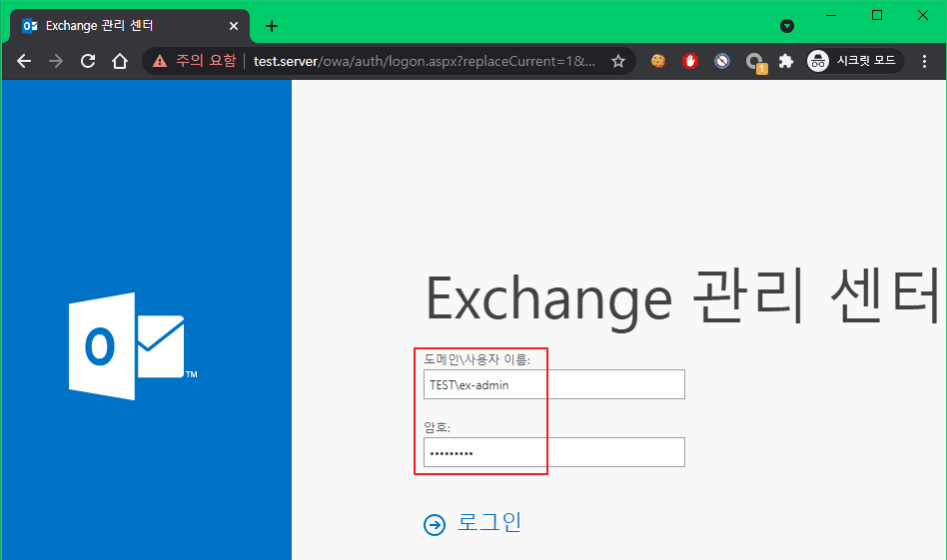Click the browser back arrow
947x560 pixels.
point(24,61)
